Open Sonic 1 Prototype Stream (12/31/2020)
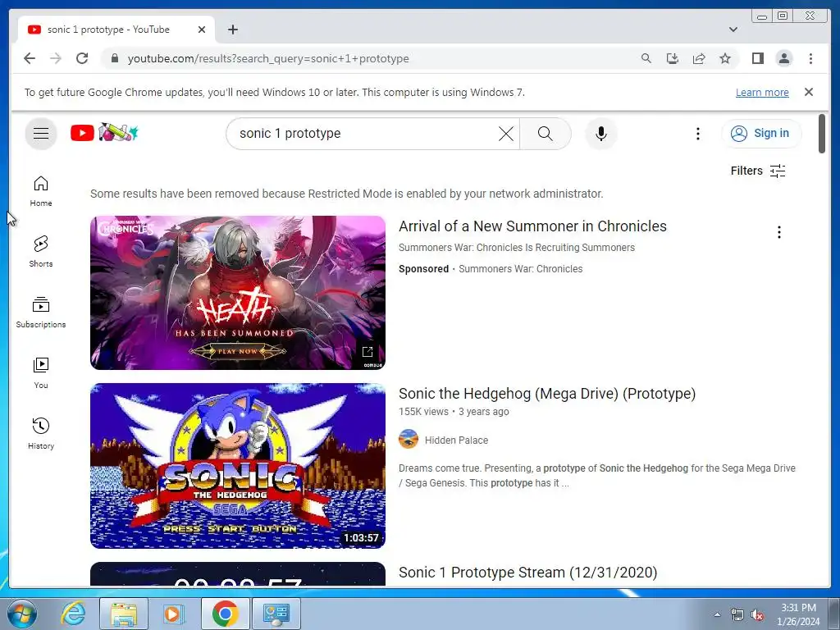The image size is (840, 630). tap(527, 573)
